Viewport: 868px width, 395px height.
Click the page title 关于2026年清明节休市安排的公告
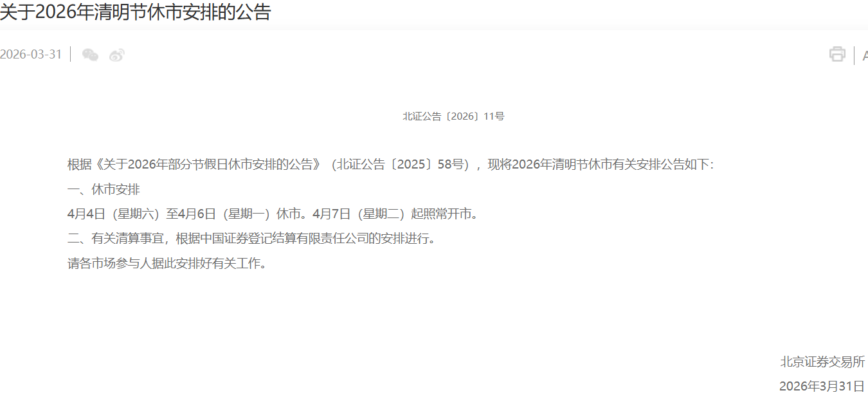point(135,12)
